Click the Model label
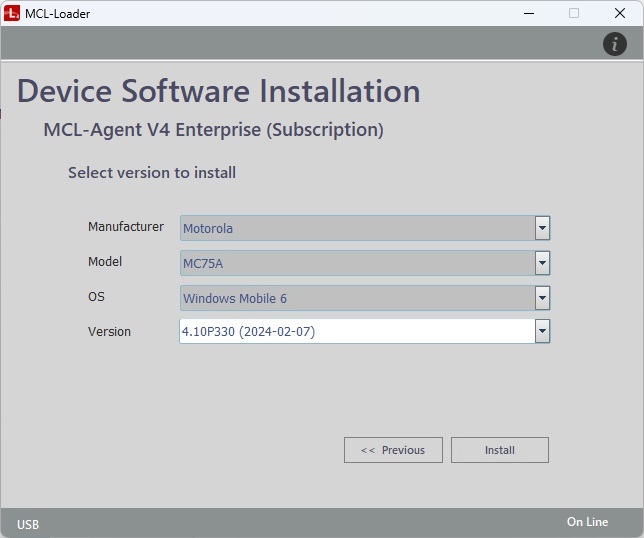 (105, 262)
